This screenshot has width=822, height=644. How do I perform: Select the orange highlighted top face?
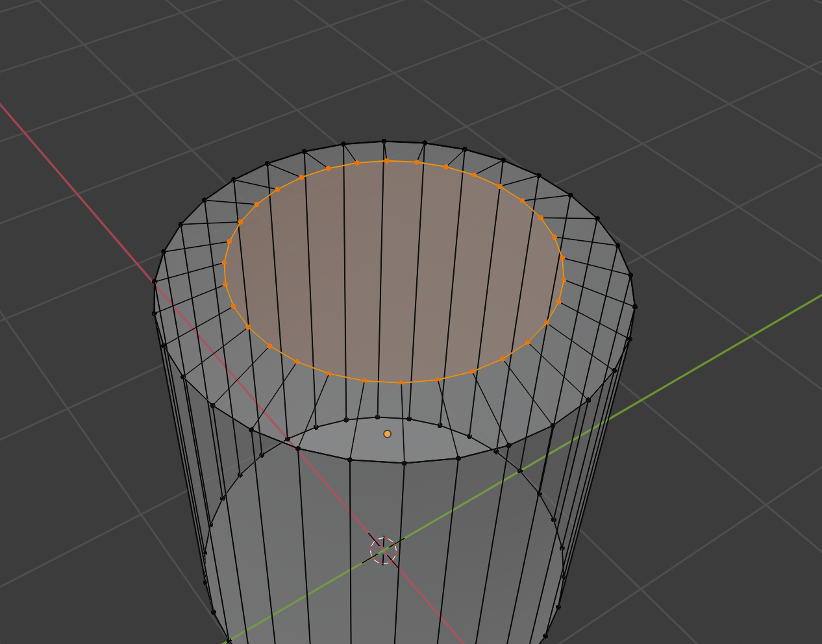394,271
